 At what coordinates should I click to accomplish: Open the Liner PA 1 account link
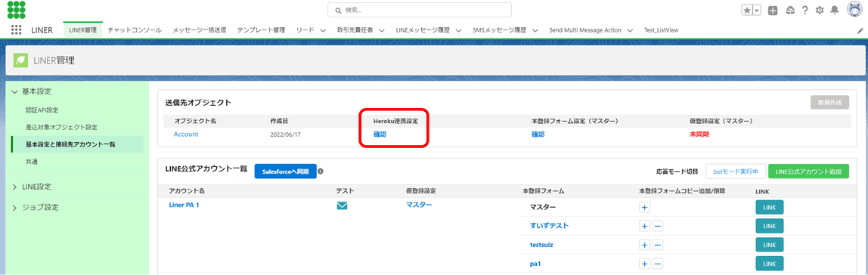coord(184,205)
